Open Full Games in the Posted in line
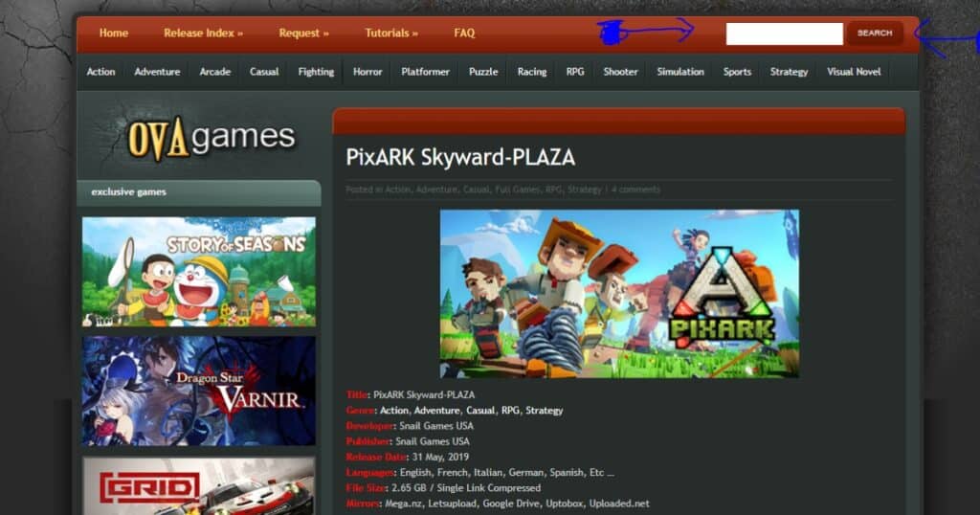Image resolution: width=980 pixels, height=515 pixels. [518, 190]
